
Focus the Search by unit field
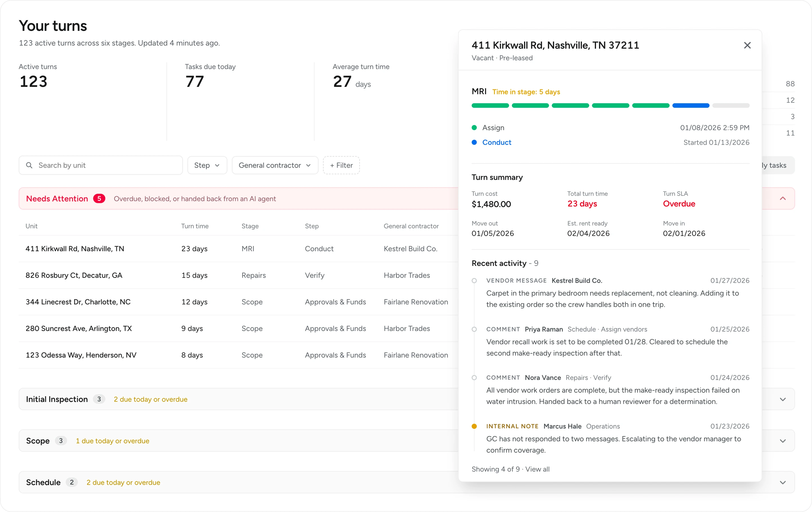pyautogui.click(x=101, y=165)
